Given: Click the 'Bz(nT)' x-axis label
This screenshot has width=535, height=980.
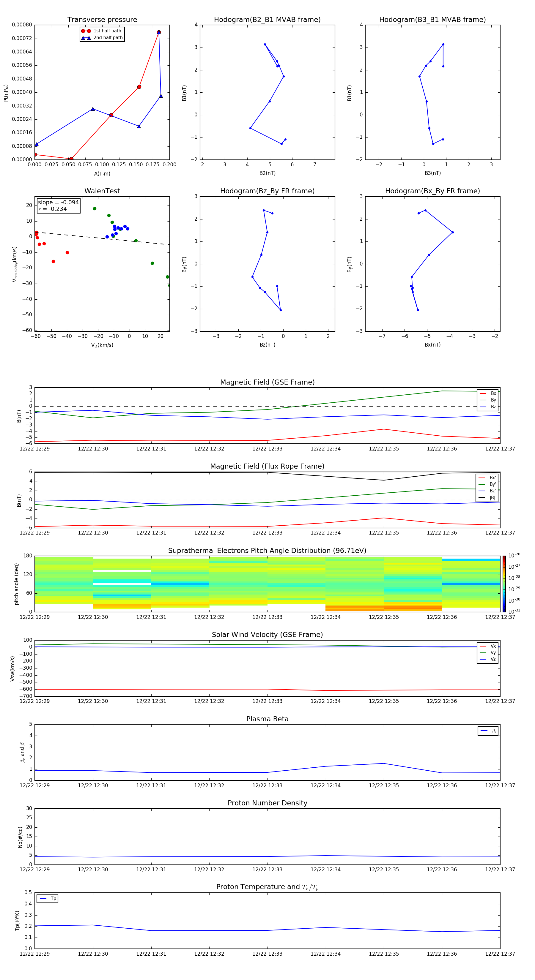Looking at the screenshot, I should click(267, 345).
